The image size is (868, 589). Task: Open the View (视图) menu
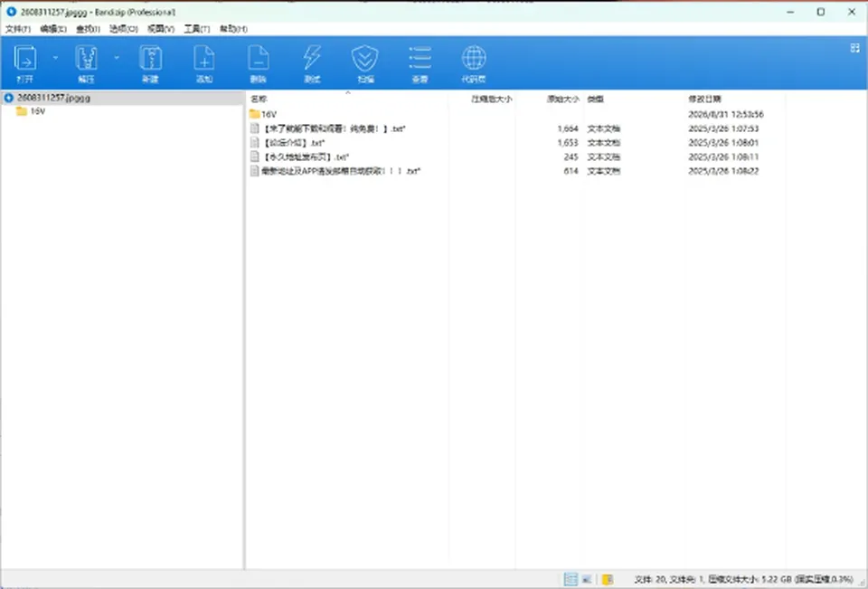click(161, 29)
